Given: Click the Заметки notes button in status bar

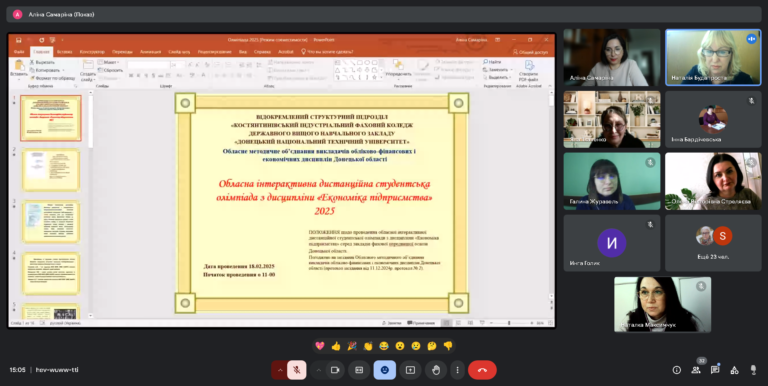Looking at the screenshot, I should tap(391, 323).
